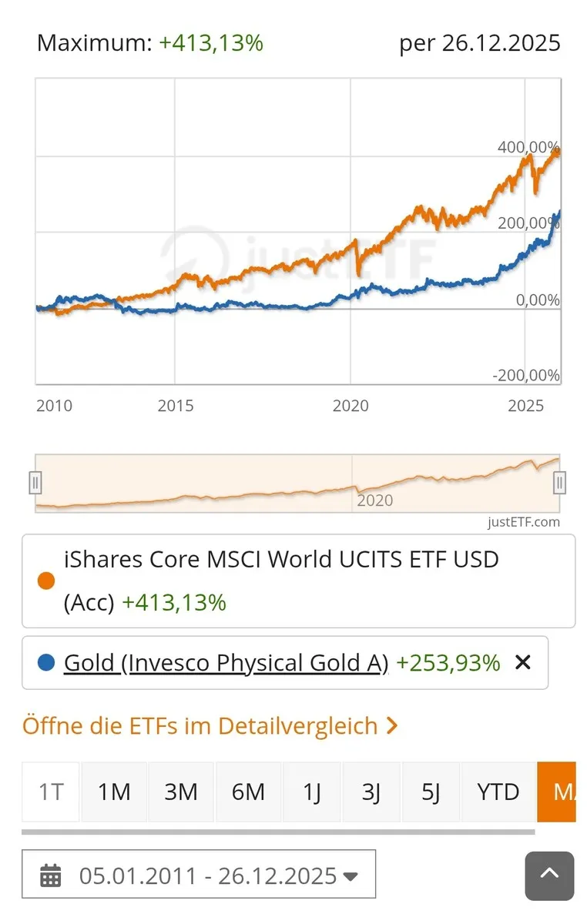Select the 1T time period tab
Viewport: 587px width, 924px height.
tap(51, 792)
